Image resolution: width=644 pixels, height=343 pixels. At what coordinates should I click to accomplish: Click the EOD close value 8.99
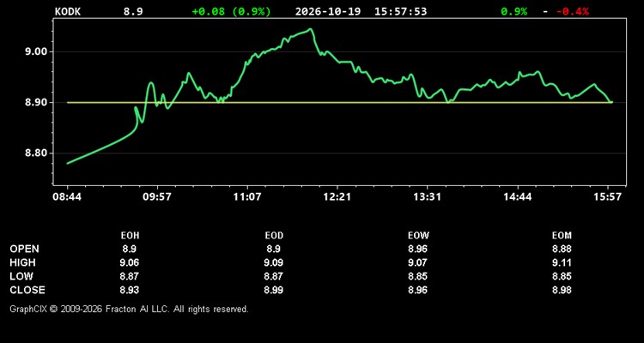(274, 290)
